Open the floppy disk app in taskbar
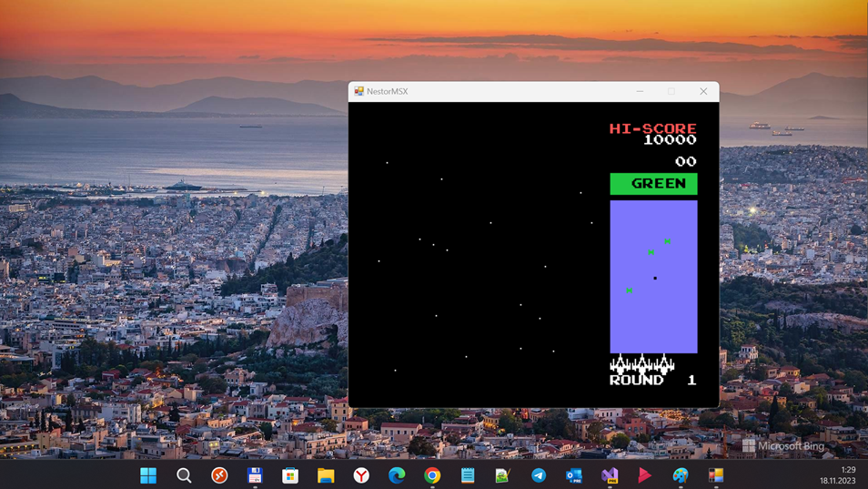The height and width of the screenshot is (489, 868). tap(255, 475)
